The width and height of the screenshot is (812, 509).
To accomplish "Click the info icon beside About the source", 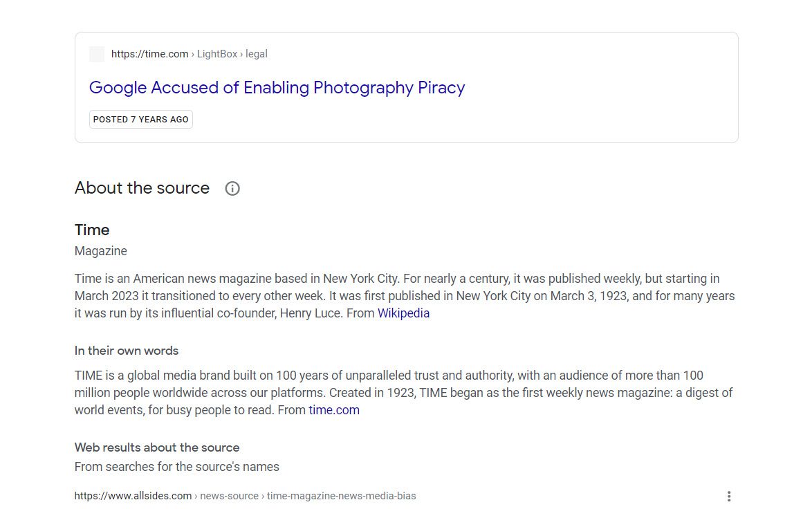I will pos(232,188).
